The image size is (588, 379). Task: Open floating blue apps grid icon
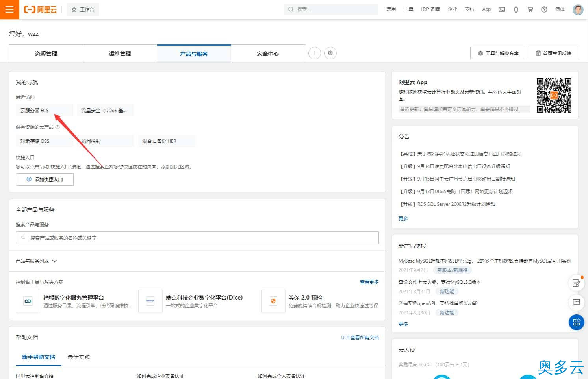coord(576,322)
